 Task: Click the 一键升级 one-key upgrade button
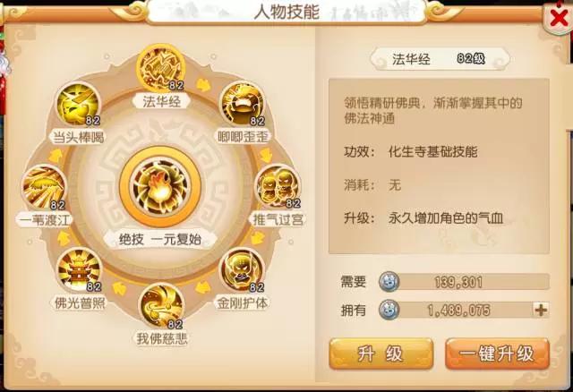coord(497,354)
